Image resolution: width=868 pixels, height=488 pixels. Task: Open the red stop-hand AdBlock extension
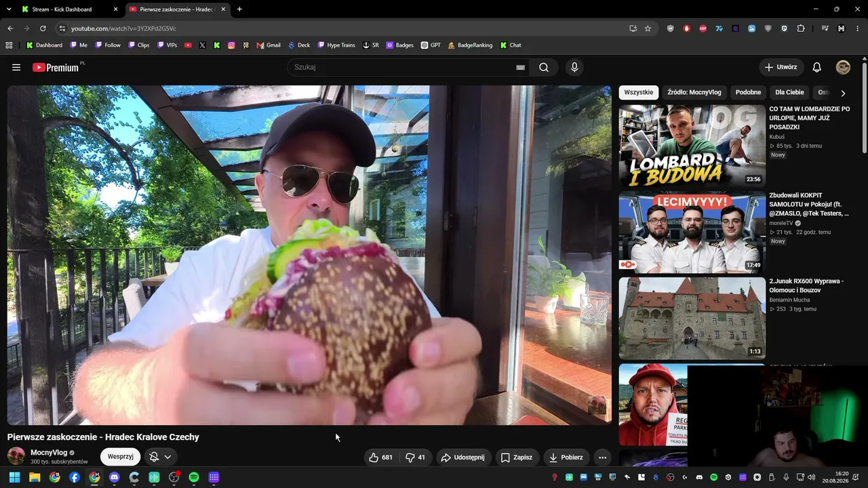[686, 28]
